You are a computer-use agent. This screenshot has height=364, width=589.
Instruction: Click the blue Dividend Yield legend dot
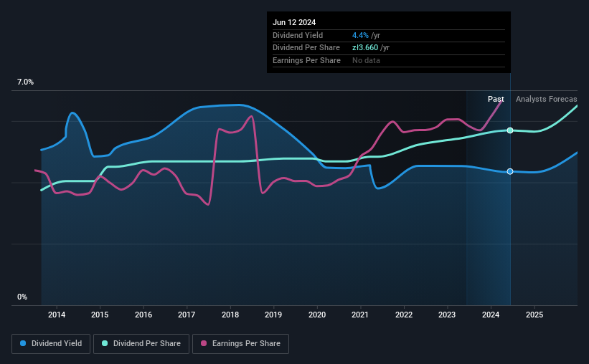click(x=23, y=343)
